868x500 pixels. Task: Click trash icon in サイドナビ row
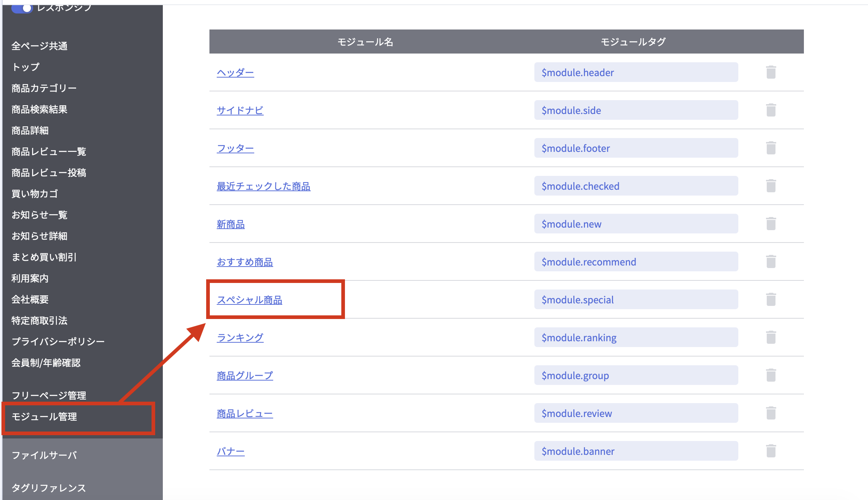pyautogui.click(x=771, y=110)
